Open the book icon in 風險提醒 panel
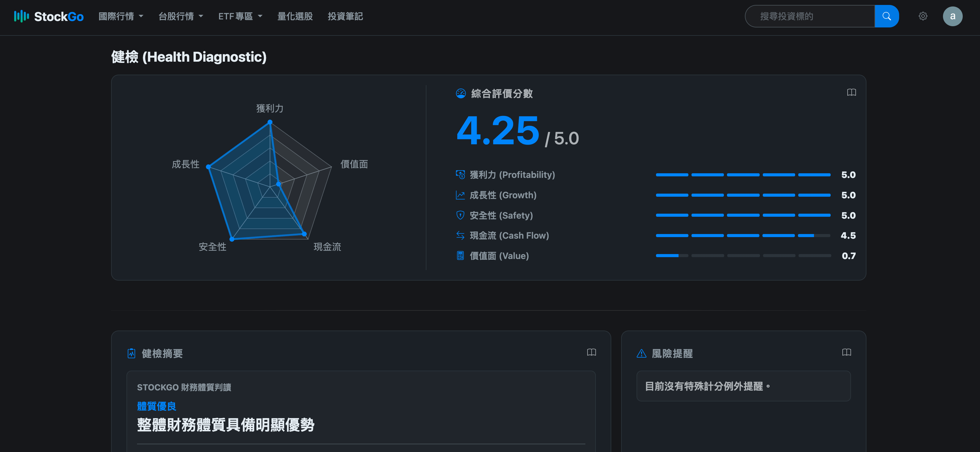The width and height of the screenshot is (980, 452). (x=846, y=352)
